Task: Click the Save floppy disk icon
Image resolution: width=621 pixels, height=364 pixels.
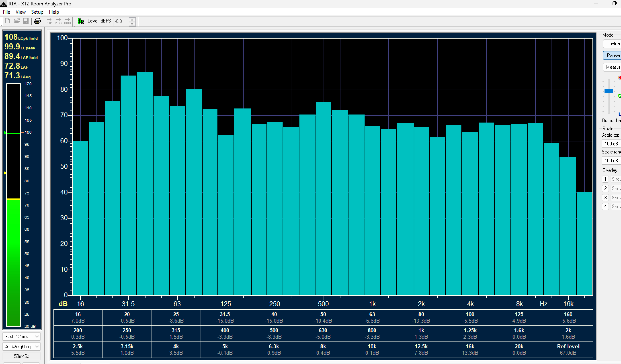Action: [x=26, y=21]
